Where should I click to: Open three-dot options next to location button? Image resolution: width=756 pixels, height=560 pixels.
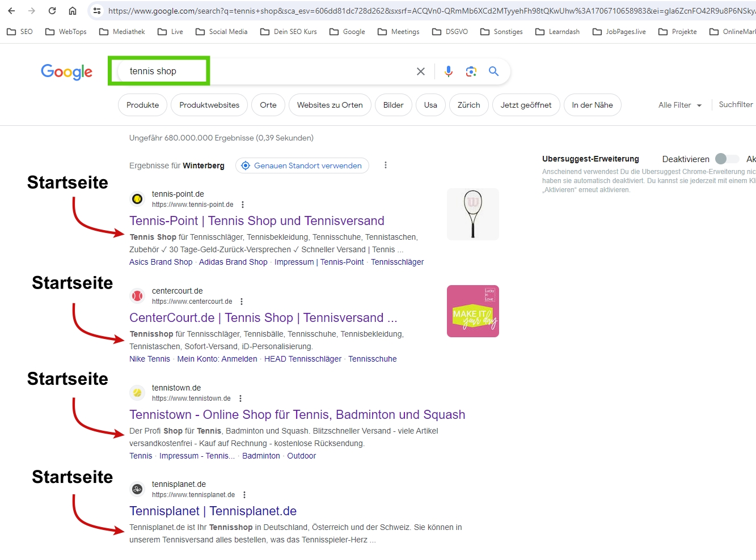point(386,166)
